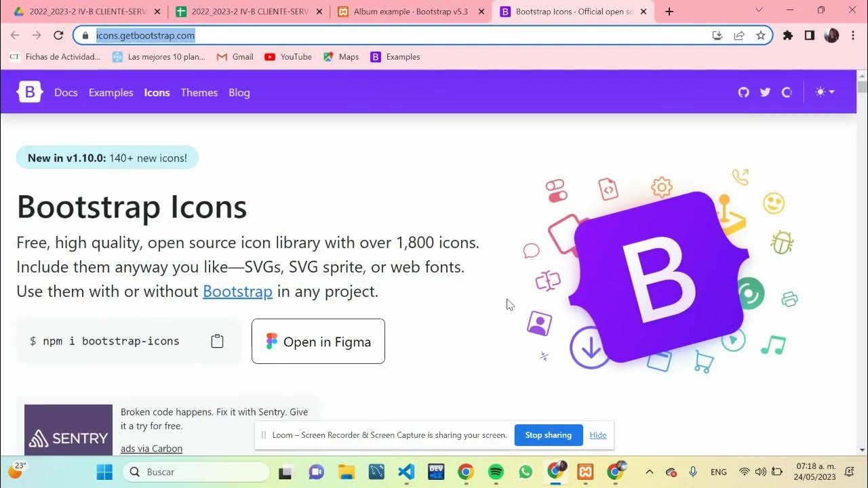Open WhatsApp from the taskbar
The image size is (868, 488).
pos(526,472)
